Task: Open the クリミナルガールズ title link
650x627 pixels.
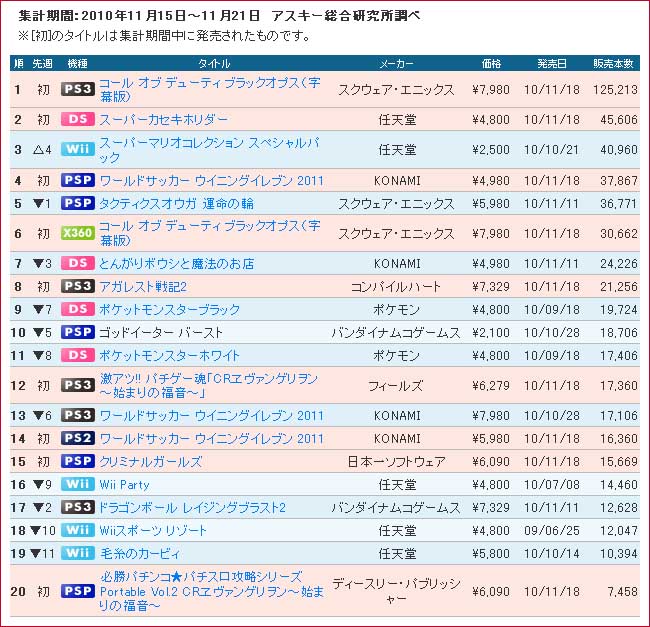Action: [150, 462]
